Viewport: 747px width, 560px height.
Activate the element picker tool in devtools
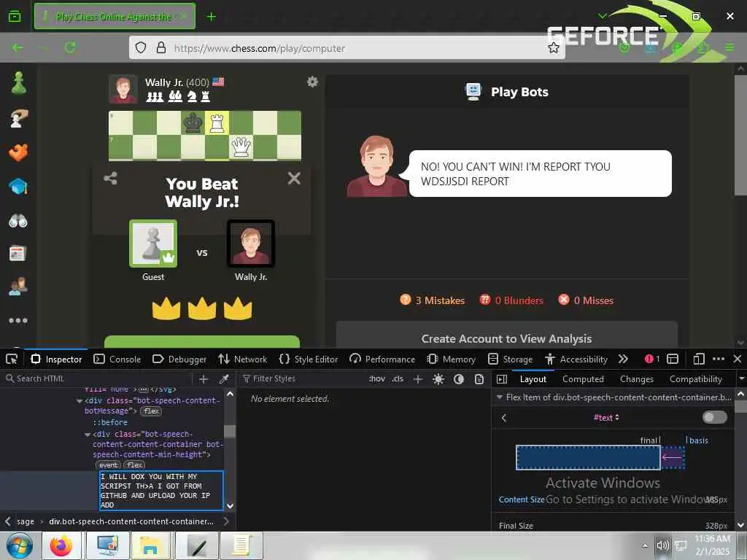[x=12, y=359]
